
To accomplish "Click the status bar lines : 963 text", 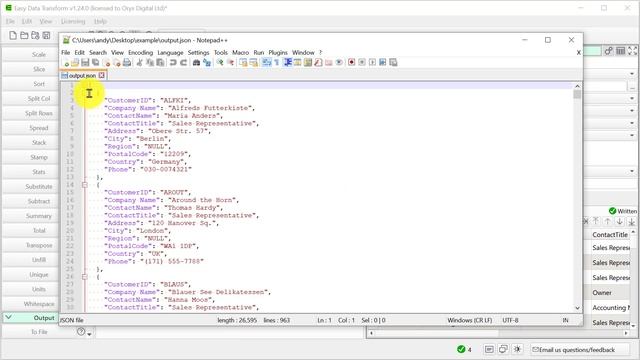I will pyautogui.click(x=277, y=320).
